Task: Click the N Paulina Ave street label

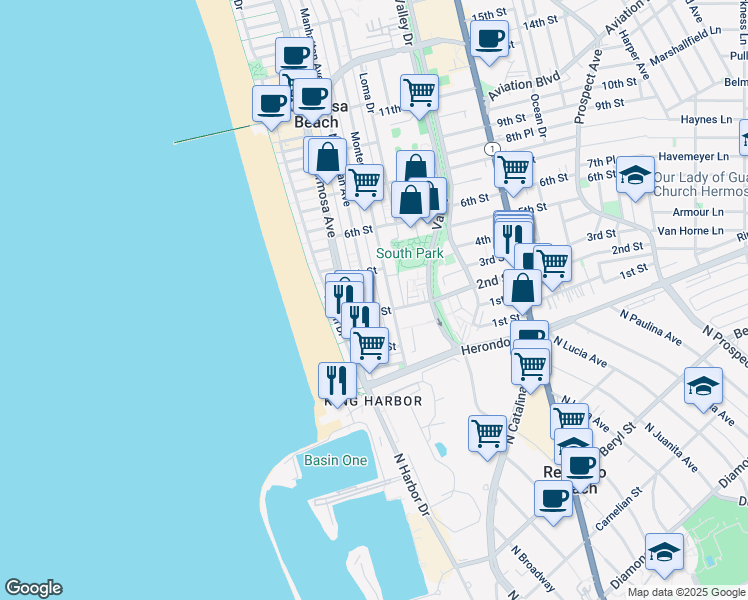Action: (651, 327)
